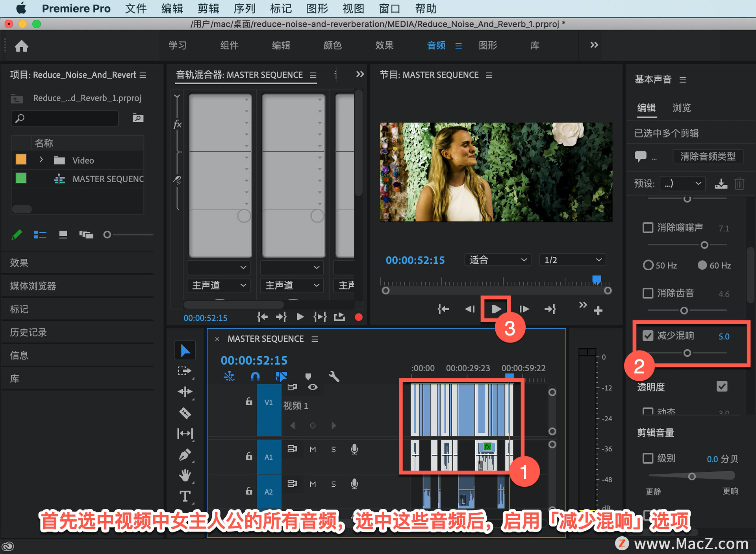Play the program monitor video
The image size is (756, 554).
[496, 309]
